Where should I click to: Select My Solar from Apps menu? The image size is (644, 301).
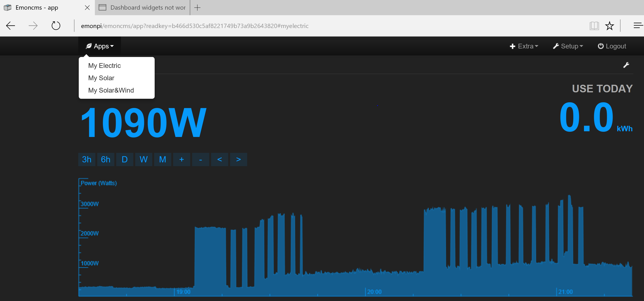click(x=101, y=78)
